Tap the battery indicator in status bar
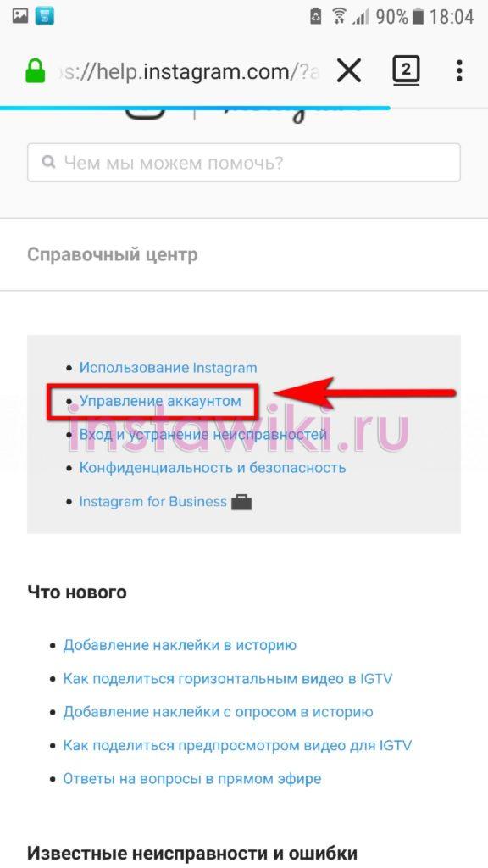This screenshot has width=488, height=868. [419, 17]
